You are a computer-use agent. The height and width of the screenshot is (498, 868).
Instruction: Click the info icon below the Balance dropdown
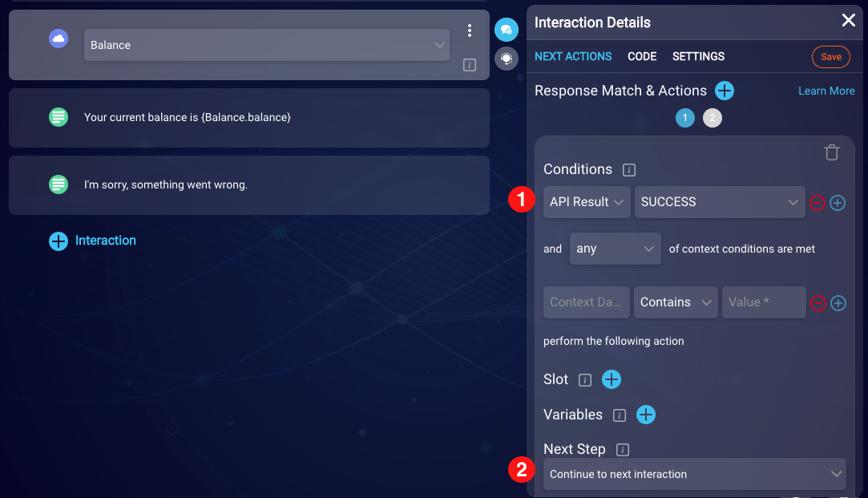click(470, 65)
